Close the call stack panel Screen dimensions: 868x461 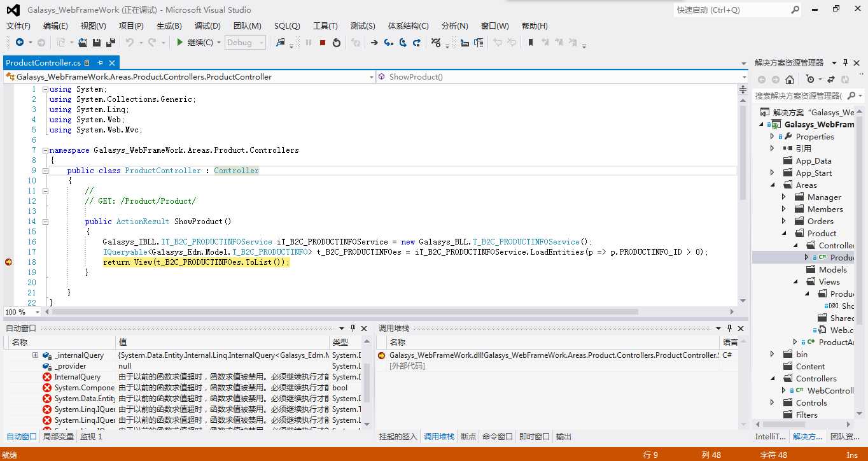coord(741,328)
